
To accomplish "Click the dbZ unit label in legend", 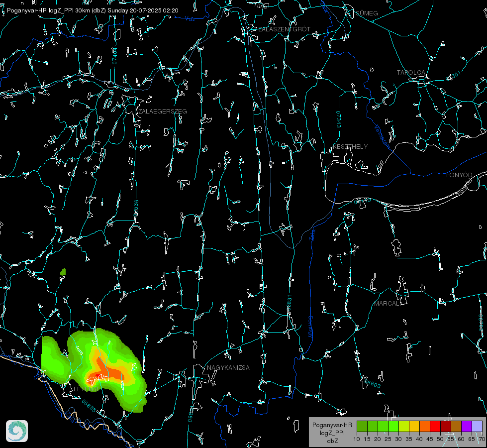I will tap(332, 441).
